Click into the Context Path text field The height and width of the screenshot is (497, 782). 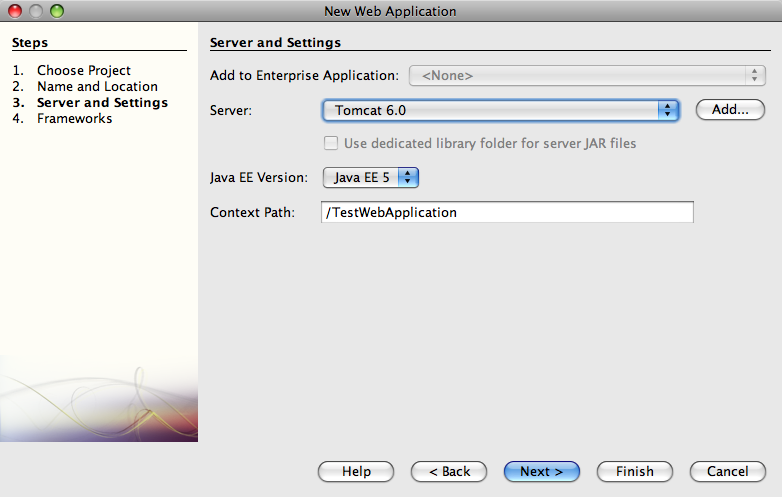click(507, 212)
